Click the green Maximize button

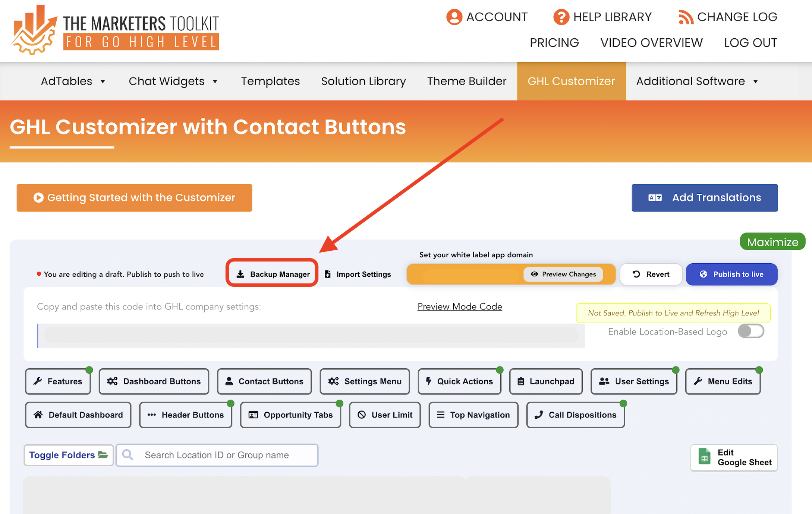pyautogui.click(x=772, y=242)
